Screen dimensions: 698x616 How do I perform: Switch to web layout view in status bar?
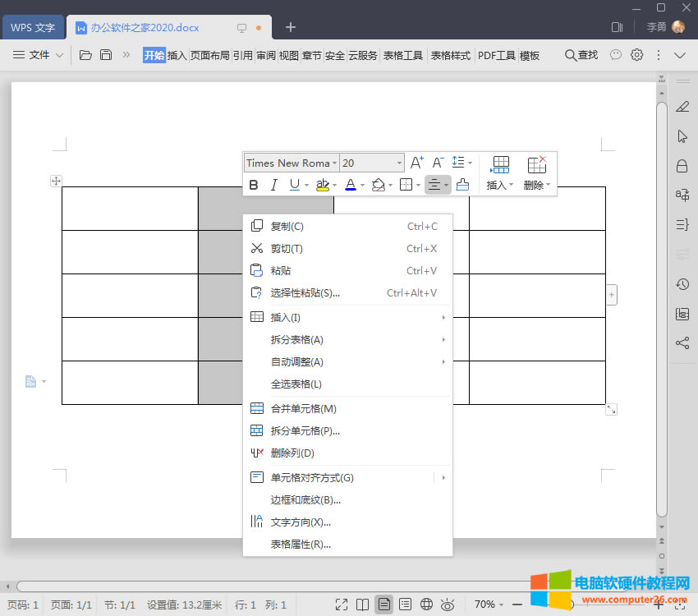pos(426,605)
